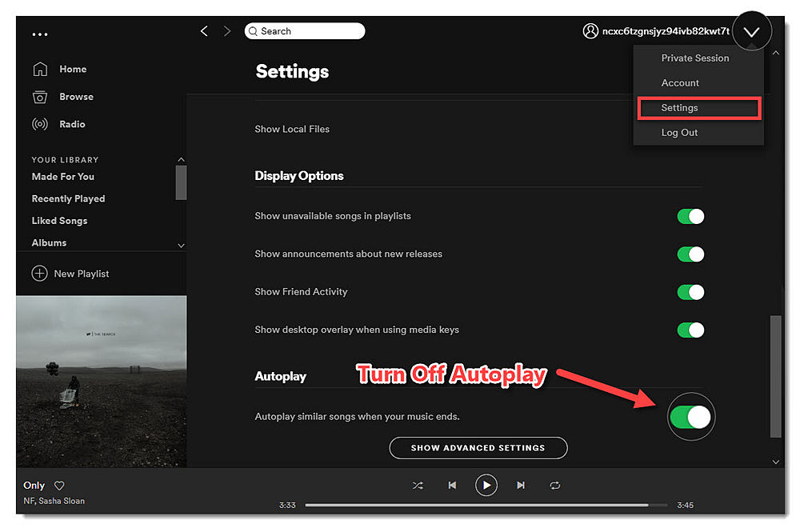
Task: Disable Show Friend Activity switch
Action: pyautogui.click(x=690, y=292)
